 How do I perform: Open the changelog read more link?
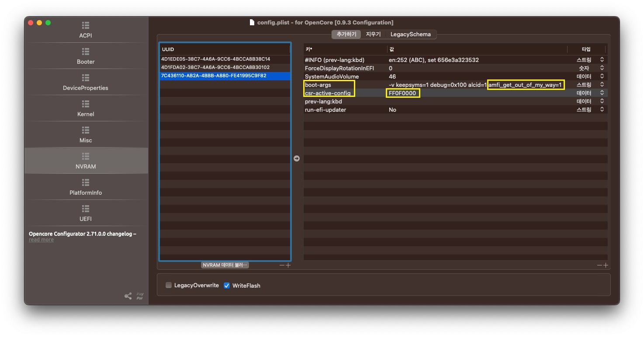(x=41, y=240)
